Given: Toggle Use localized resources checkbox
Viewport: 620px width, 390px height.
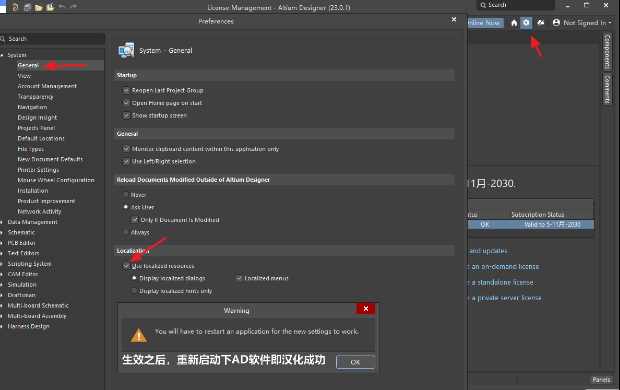Looking at the screenshot, I should [126, 266].
